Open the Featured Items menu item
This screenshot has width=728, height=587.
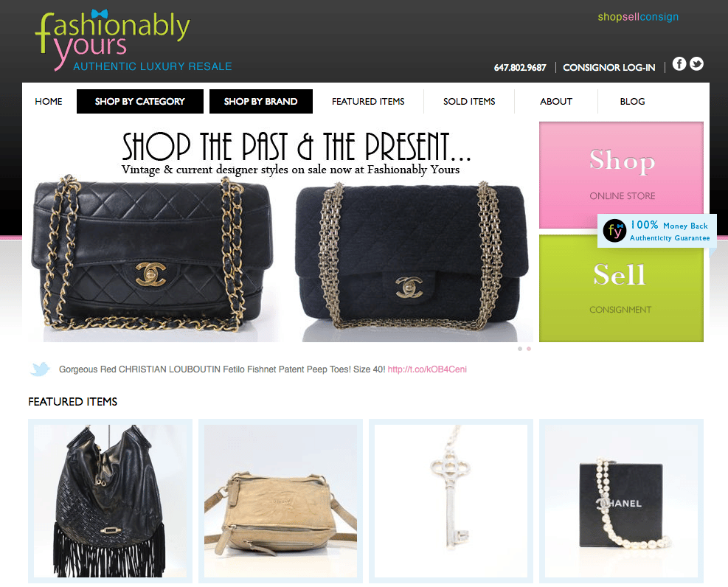point(368,101)
